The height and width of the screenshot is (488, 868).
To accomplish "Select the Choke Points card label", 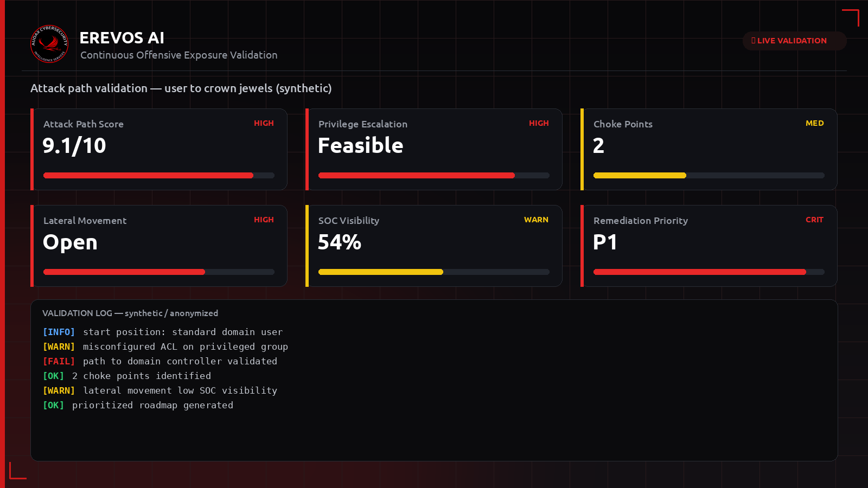I will [623, 124].
